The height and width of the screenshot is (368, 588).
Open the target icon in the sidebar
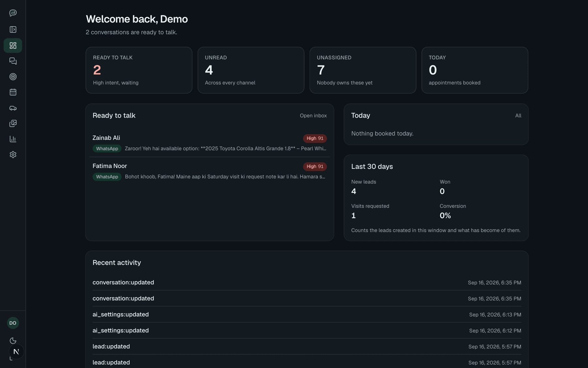click(x=13, y=77)
